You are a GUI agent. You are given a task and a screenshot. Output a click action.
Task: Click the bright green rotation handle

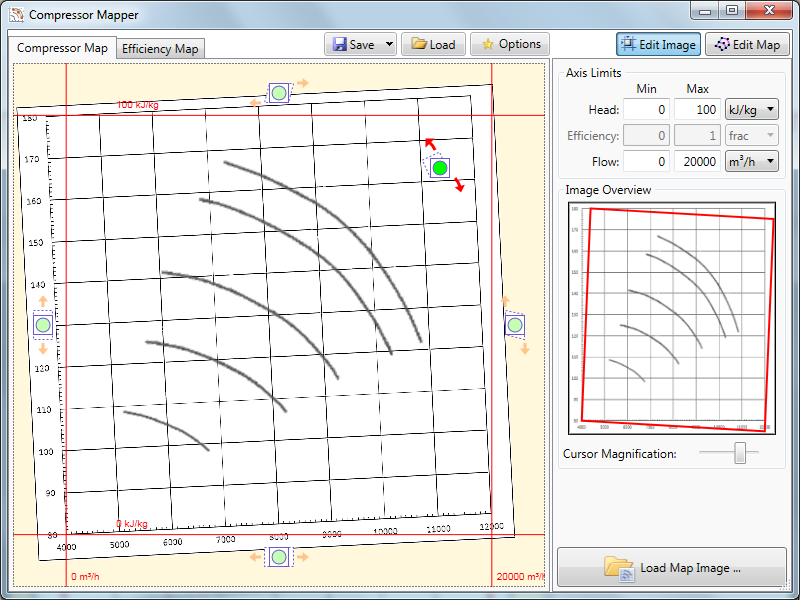tap(440, 168)
